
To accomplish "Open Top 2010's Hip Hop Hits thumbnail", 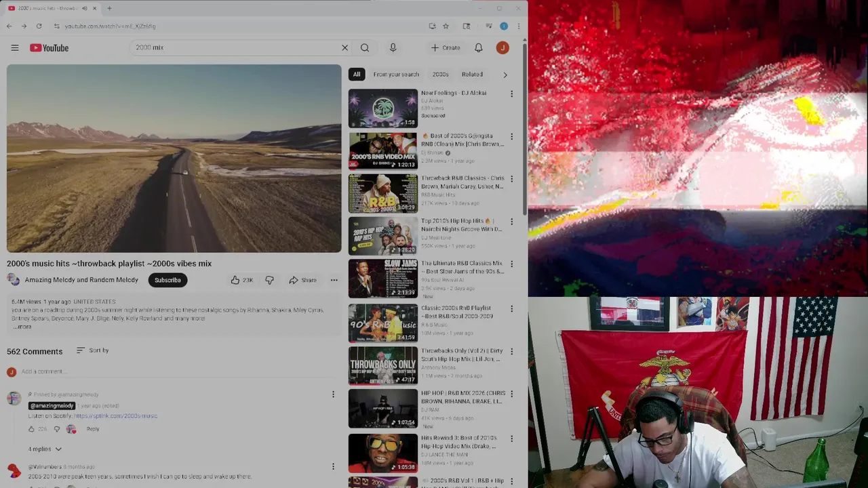I will click(383, 236).
